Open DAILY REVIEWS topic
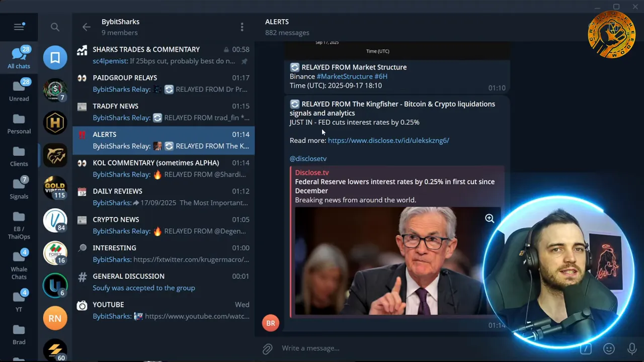 coord(164,197)
